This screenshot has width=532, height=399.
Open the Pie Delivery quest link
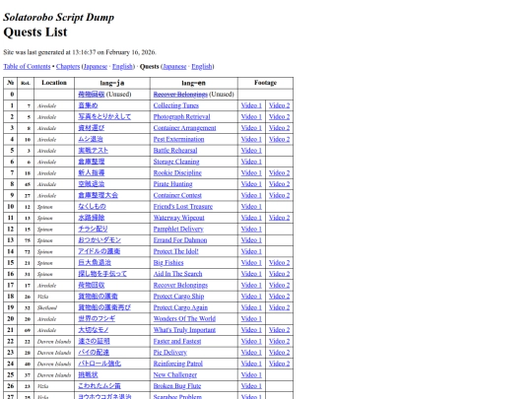(x=170, y=352)
